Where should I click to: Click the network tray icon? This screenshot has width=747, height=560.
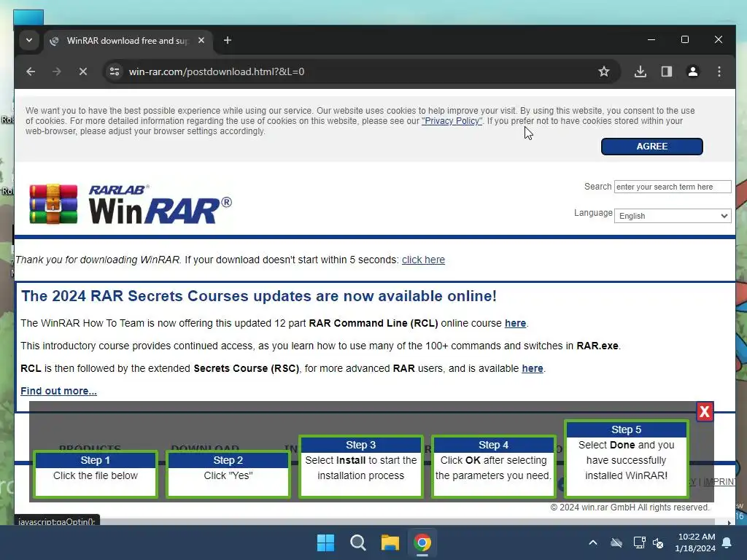click(639, 542)
